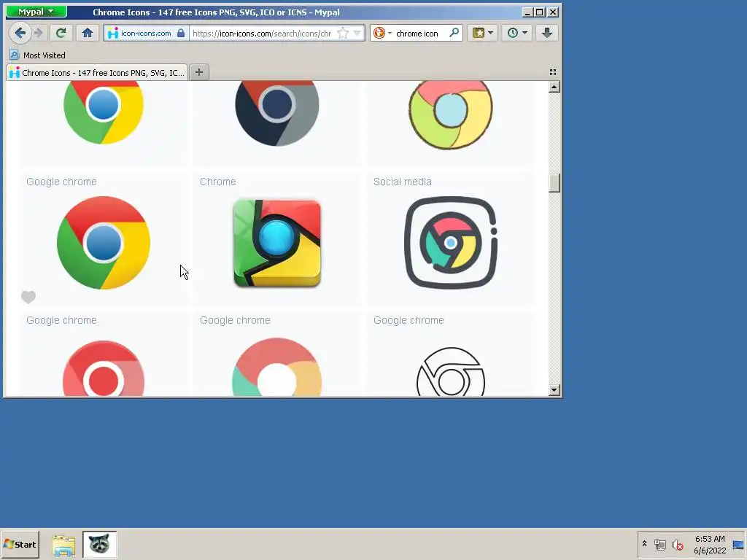Click the vertical scrollbar thumb
This screenshot has height=560, width=747.
554,183
